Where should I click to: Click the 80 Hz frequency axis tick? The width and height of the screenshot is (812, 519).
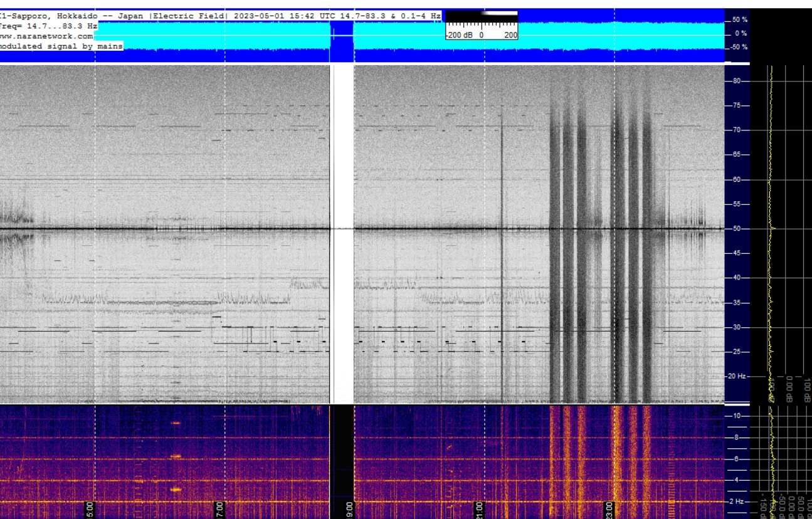pos(737,81)
